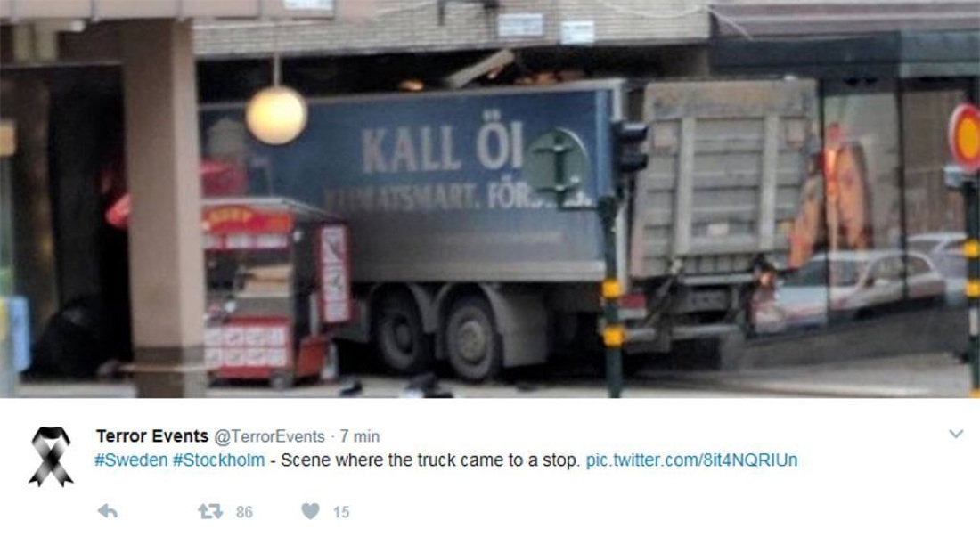Open the #Sweden hashtag

pos(131,460)
